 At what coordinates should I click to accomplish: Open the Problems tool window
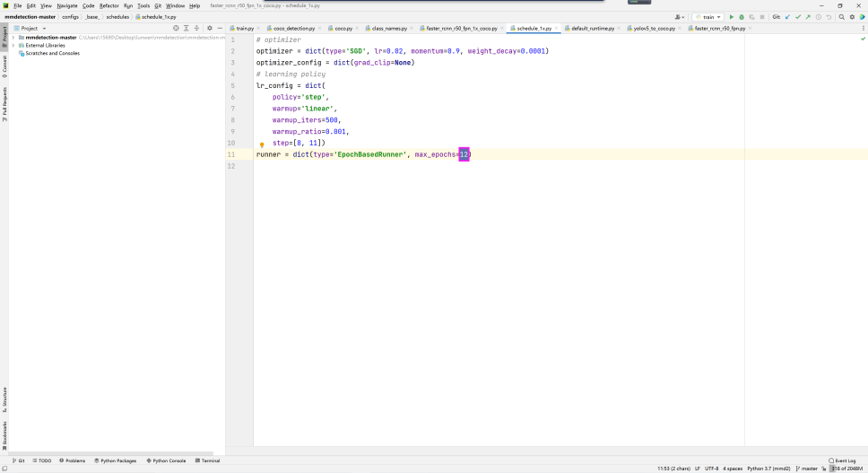point(73,460)
